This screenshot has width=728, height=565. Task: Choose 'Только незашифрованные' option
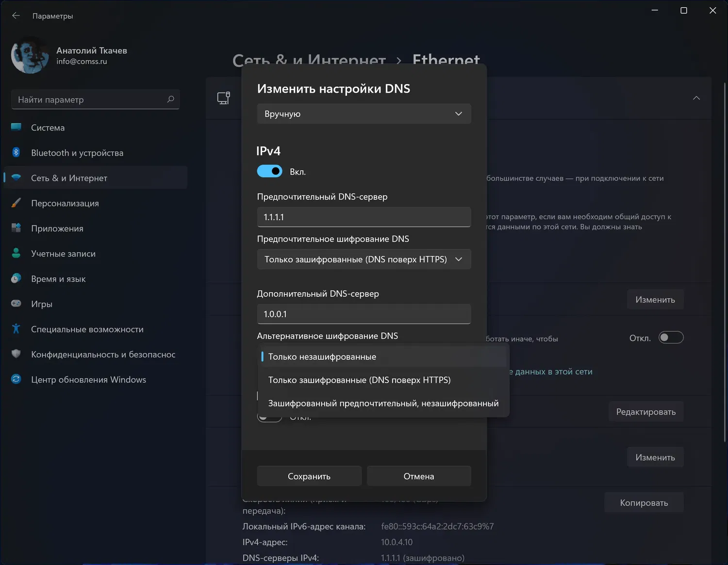322,356
